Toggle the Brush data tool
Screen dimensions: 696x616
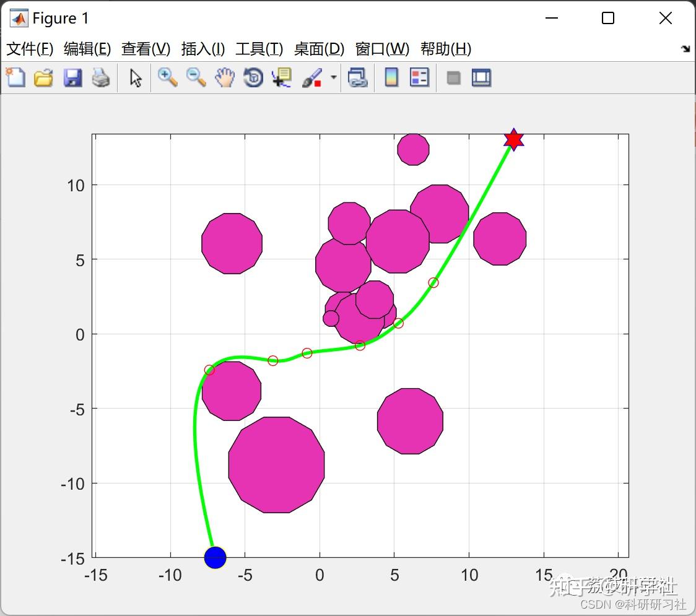[312, 77]
